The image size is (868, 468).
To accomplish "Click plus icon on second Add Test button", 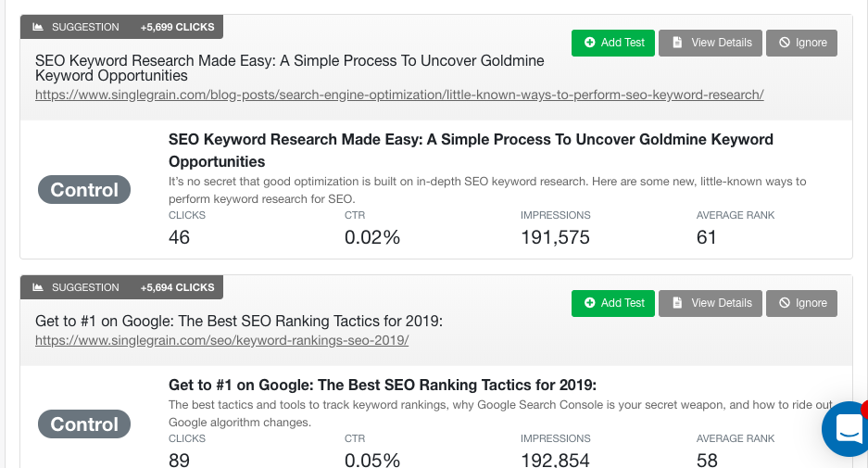I will (589, 303).
